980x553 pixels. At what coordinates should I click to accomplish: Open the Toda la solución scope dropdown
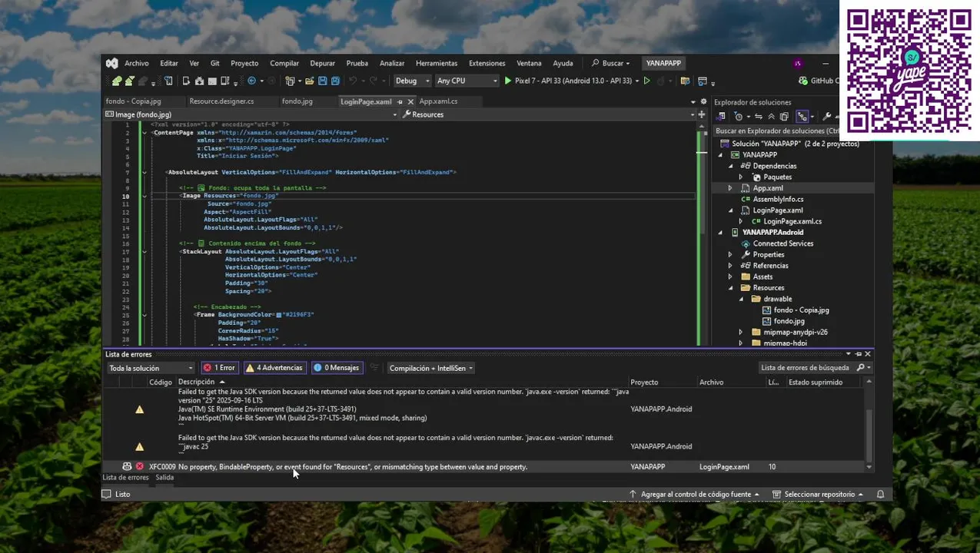coord(151,368)
